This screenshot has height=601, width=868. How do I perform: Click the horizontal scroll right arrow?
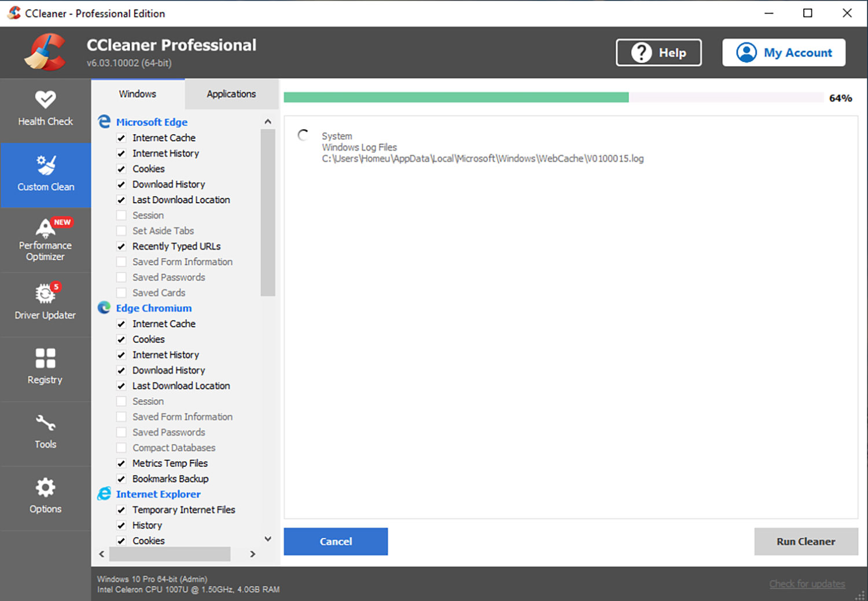253,554
